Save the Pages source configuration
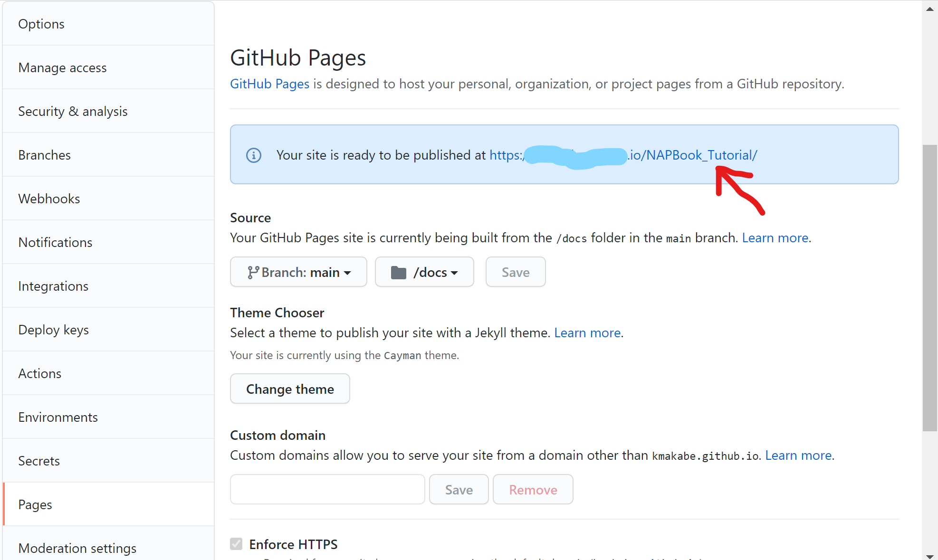 515,272
